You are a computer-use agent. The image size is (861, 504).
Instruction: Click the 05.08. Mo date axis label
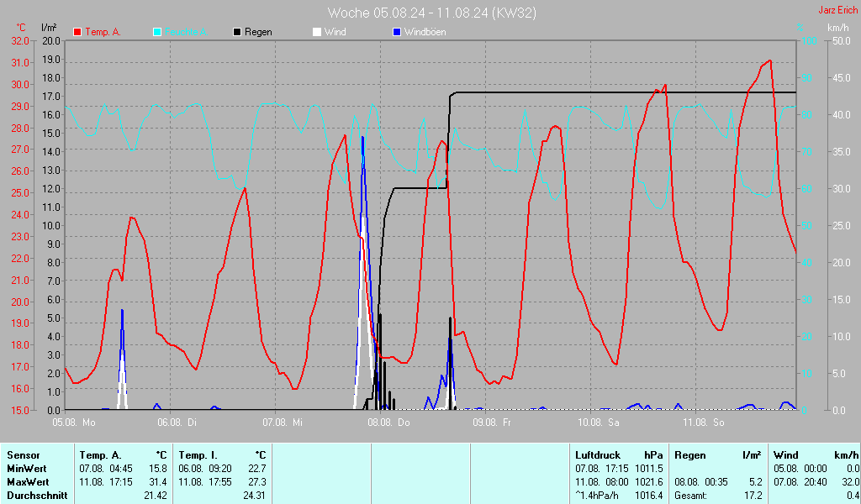point(74,422)
